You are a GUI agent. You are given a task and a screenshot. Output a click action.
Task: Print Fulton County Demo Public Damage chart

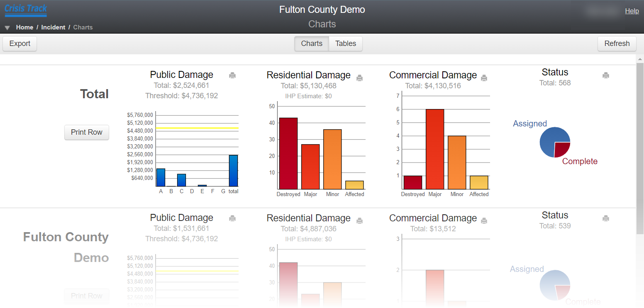(232, 218)
